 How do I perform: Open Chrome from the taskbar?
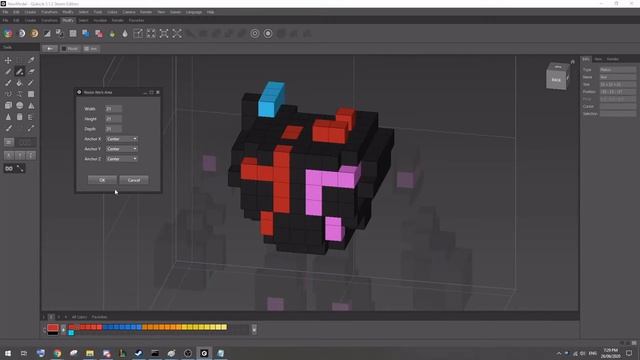coord(57,353)
